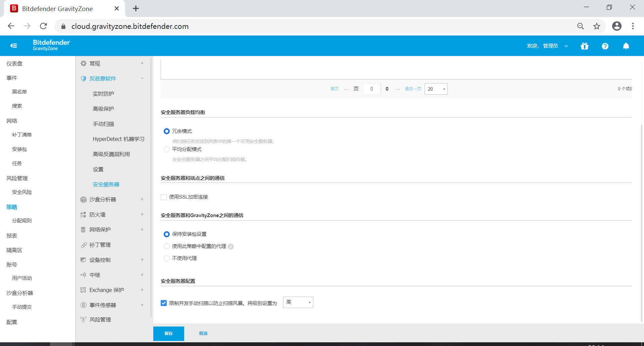Screen dimensions: 644x346
Task: Click the 风险管理 icon in policy menu
Action: (x=83, y=320)
